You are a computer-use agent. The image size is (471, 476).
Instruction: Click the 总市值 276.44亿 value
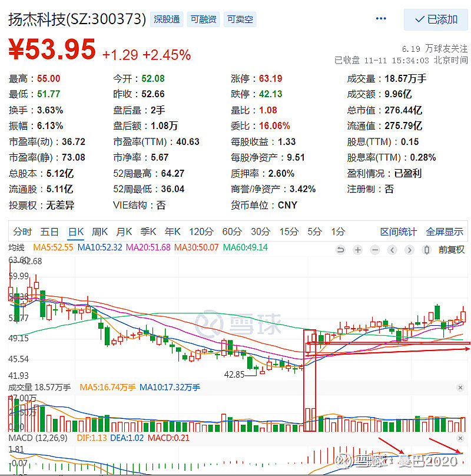pyautogui.click(x=403, y=110)
